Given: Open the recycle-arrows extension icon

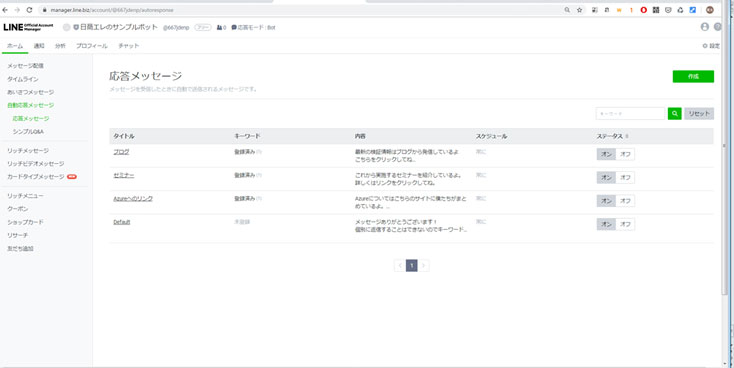Looking at the screenshot, I should click(680, 10).
